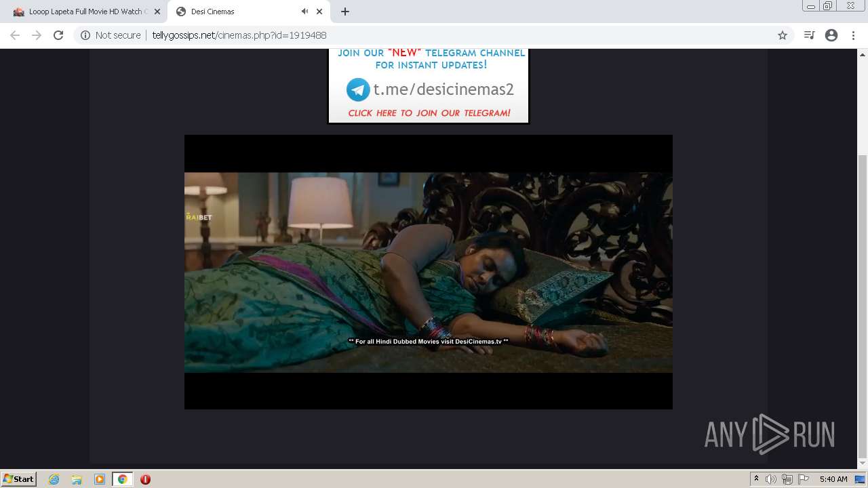Click the RAIBET logo in video
Screen dimensions: 868x488
[x=199, y=217]
